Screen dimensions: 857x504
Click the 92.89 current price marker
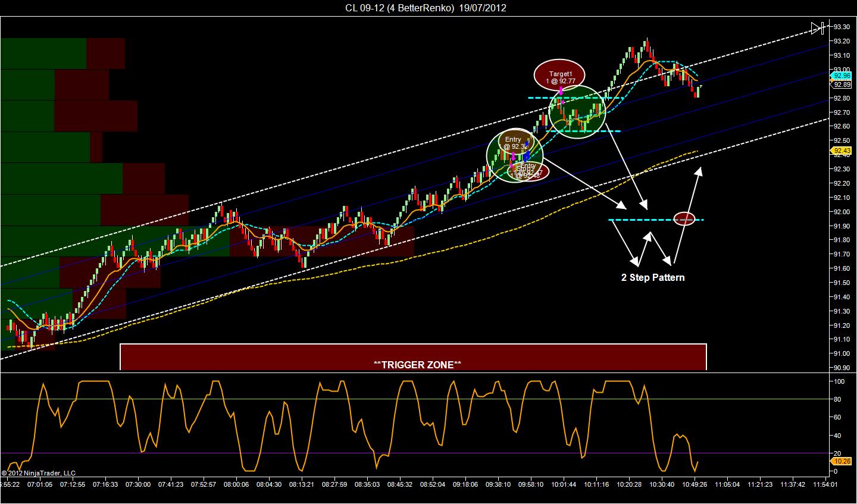[842, 84]
